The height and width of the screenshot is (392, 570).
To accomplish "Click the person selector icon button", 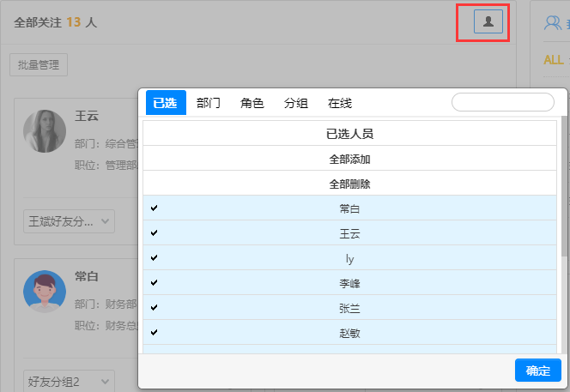I will [488, 22].
